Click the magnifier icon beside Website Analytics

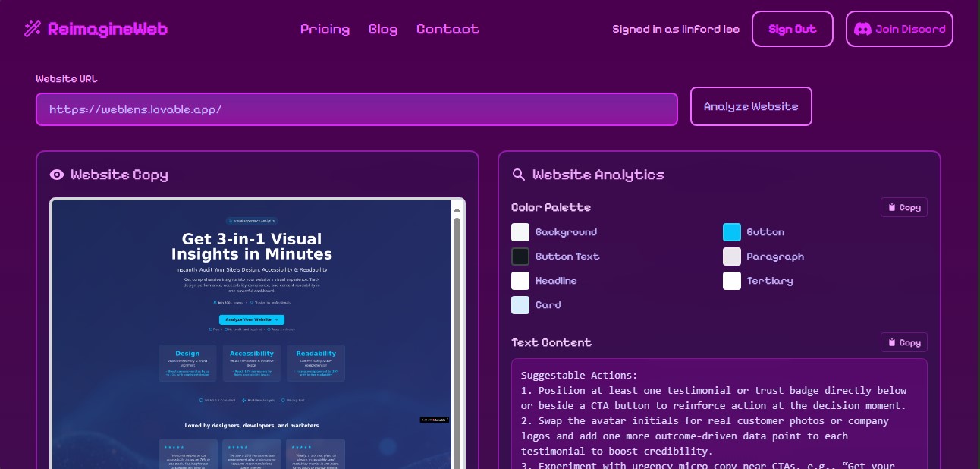click(519, 175)
